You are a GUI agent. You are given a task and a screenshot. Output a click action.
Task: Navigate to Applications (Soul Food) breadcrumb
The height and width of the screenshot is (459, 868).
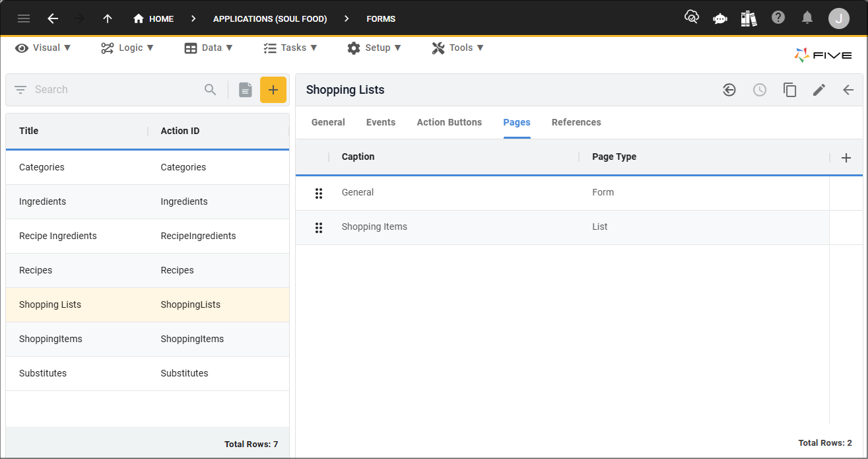(x=270, y=18)
